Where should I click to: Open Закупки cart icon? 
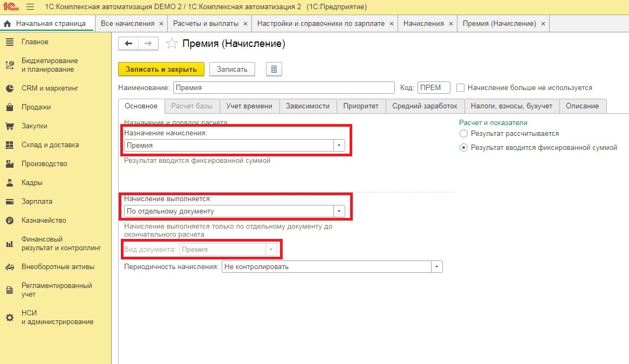10,126
